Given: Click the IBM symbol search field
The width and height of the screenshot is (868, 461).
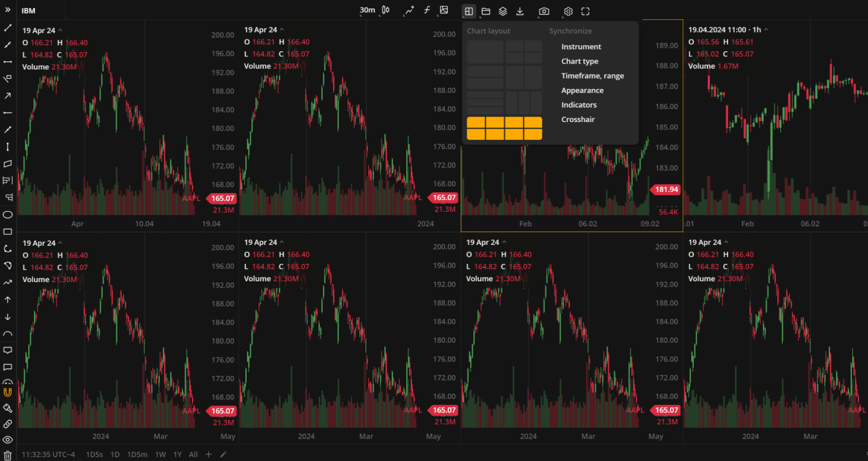Looking at the screenshot, I should (29, 10).
